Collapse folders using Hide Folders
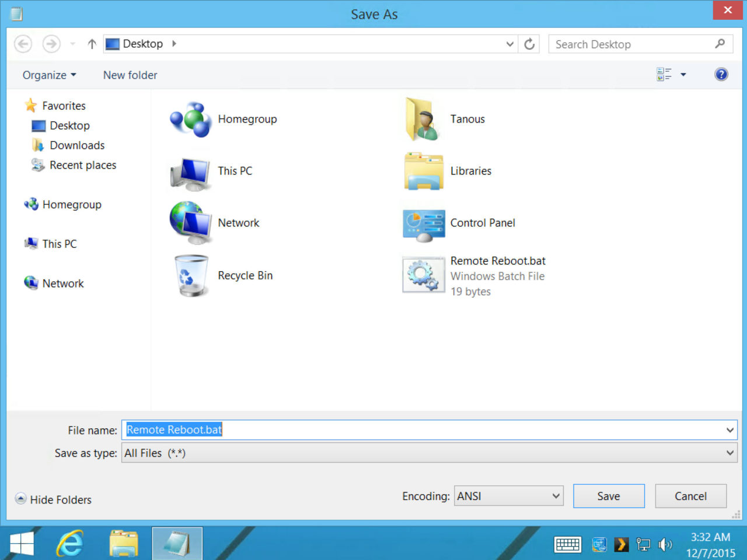747x560 pixels. click(x=53, y=499)
